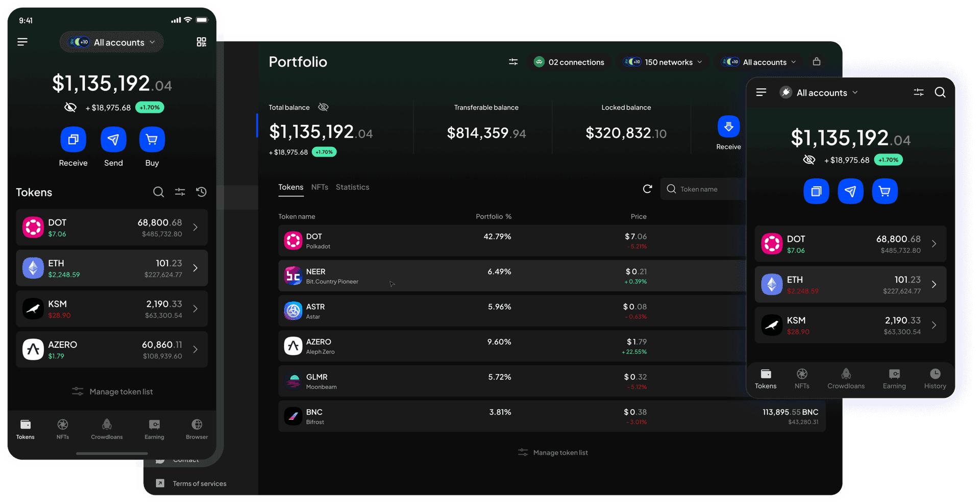The height and width of the screenshot is (503, 980).
Task: Hide balance with eye icon on left phone
Action: point(70,107)
